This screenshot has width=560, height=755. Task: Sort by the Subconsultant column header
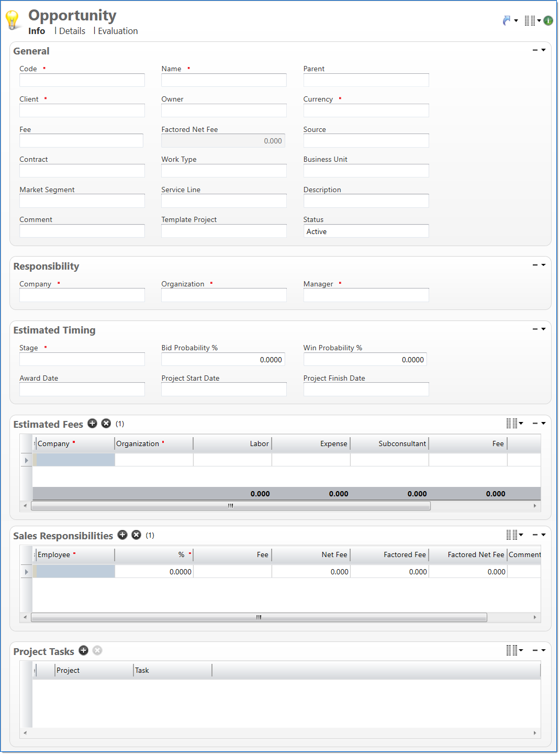tap(401, 443)
